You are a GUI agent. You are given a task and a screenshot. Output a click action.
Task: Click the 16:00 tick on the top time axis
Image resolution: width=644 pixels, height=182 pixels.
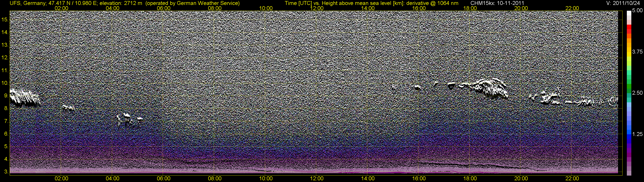tap(419, 8)
